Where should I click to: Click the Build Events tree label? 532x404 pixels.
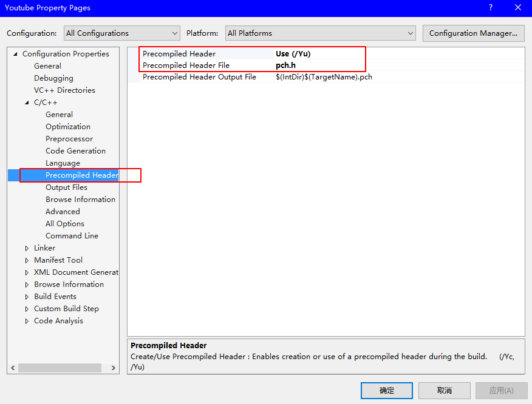55,297
